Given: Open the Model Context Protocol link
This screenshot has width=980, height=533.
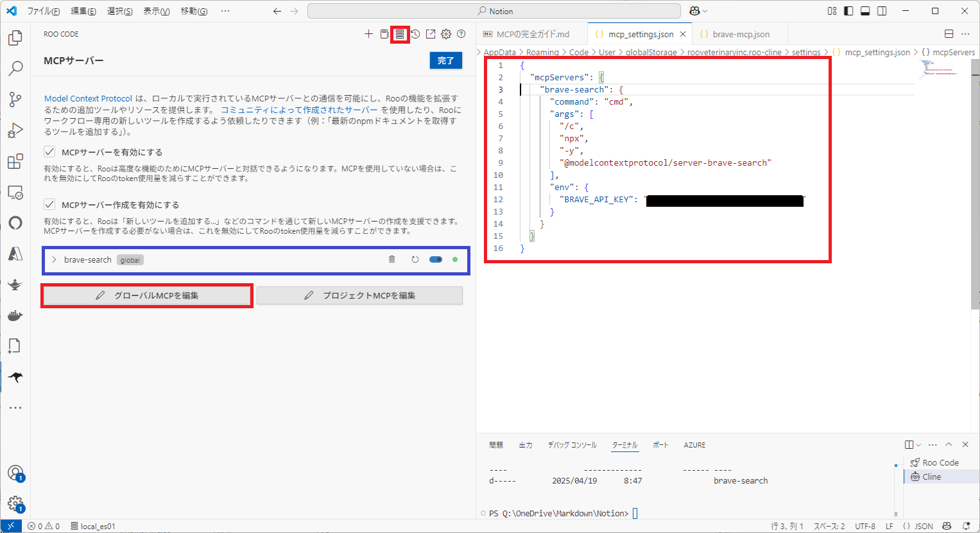Looking at the screenshot, I should point(88,98).
